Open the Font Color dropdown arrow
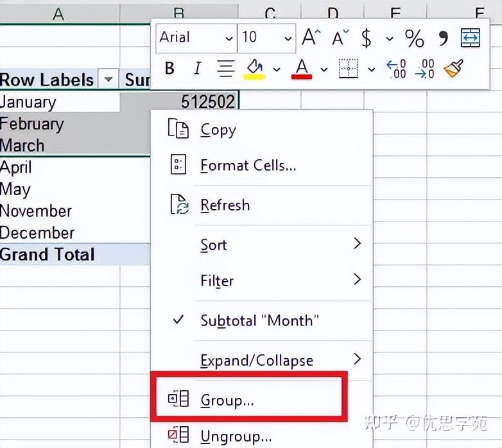This screenshot has height=448, width=502. [x=324, y=69]
